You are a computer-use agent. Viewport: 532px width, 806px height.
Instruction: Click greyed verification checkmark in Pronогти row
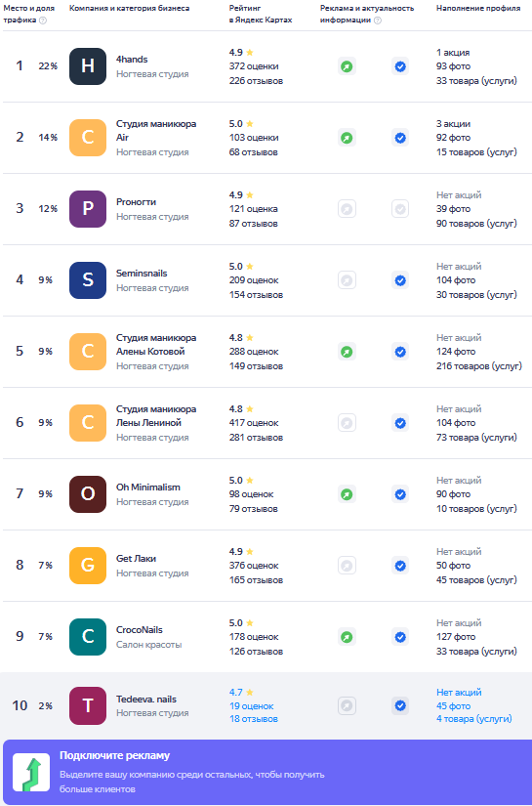(x=400, y=209)
